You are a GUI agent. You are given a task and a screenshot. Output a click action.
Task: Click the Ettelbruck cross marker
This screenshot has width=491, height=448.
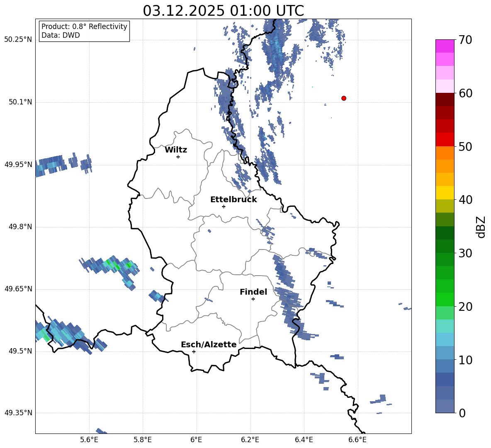point(224,206)
